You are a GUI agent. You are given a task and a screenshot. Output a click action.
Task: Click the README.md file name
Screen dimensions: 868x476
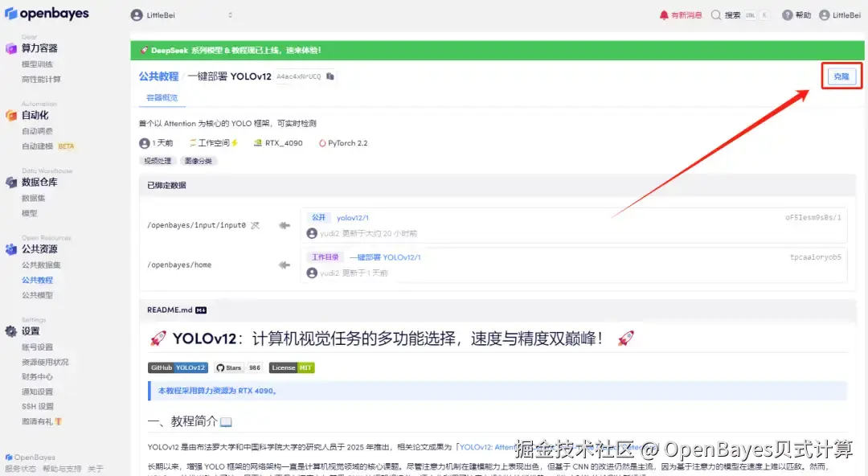pyautogui.click(x=170, y=310)
